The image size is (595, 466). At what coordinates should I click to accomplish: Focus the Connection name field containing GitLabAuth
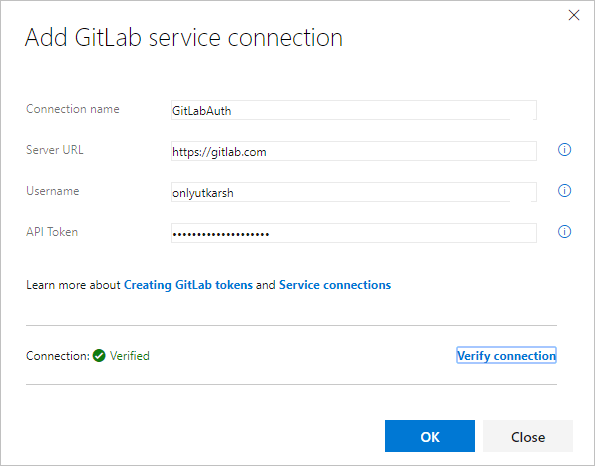pyautogui.click(x=354, y=110)
